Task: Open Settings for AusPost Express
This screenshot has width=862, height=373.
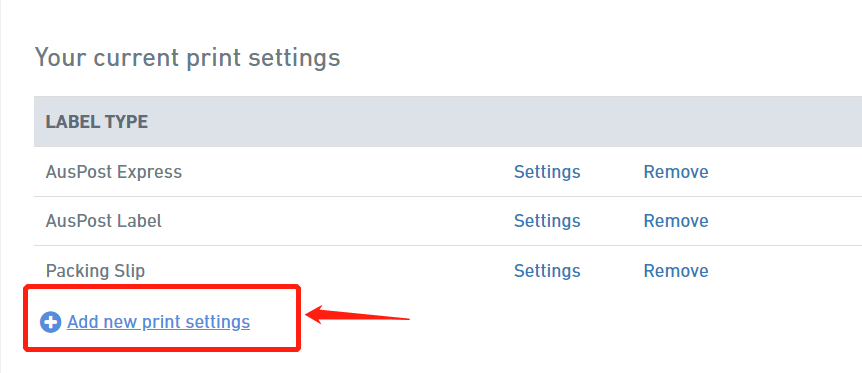Action: tap(547, 172)
